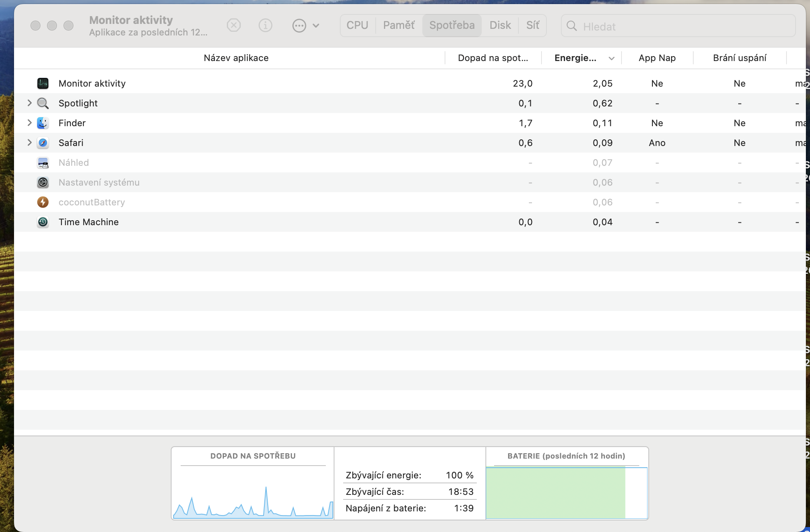Viewport: 810px width, 532px height.
Task: Click the stop process X toolbar button
Action: click(x=234, y=26)
